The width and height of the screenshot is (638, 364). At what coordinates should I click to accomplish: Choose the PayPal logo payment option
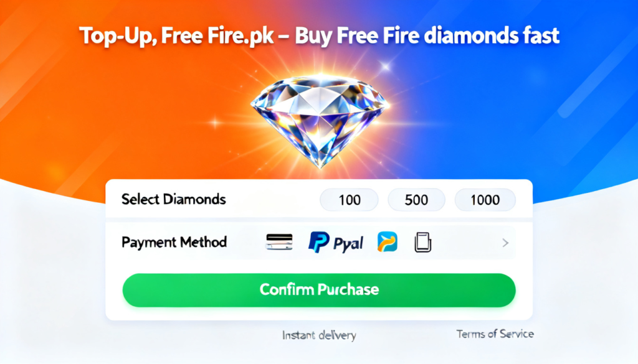[318, 242]
